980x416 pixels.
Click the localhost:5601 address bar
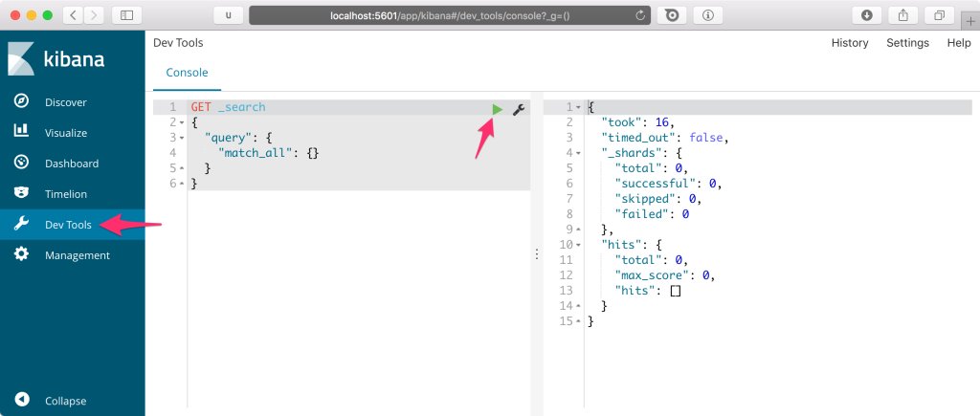(x=450, y=15)
